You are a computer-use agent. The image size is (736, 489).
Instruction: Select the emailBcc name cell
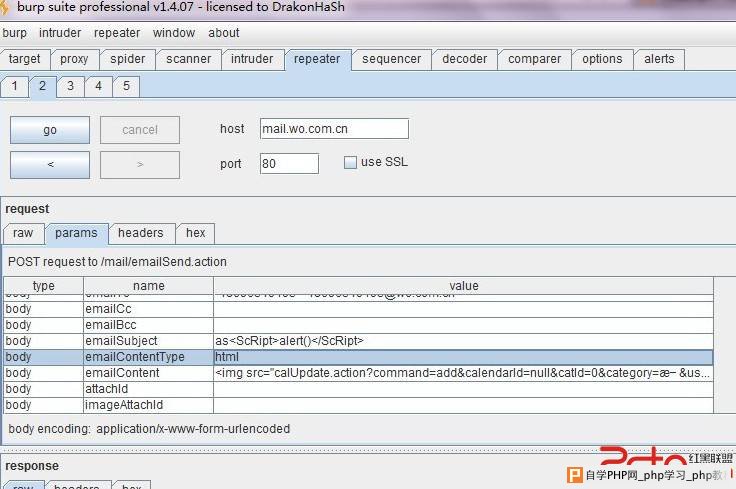point(148,325)
